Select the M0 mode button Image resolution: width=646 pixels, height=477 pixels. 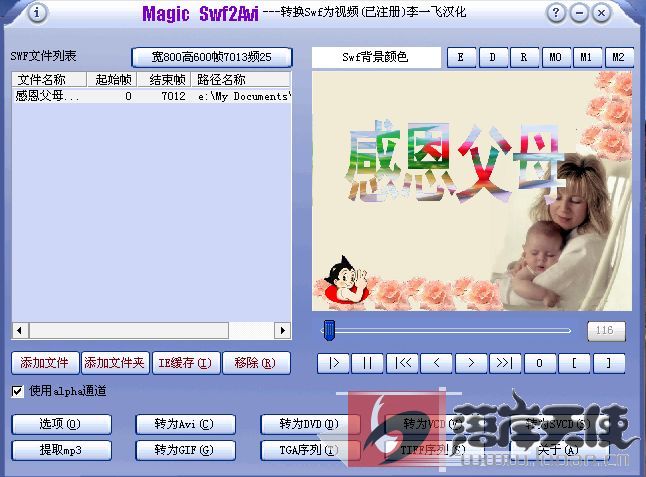point(556,57)
